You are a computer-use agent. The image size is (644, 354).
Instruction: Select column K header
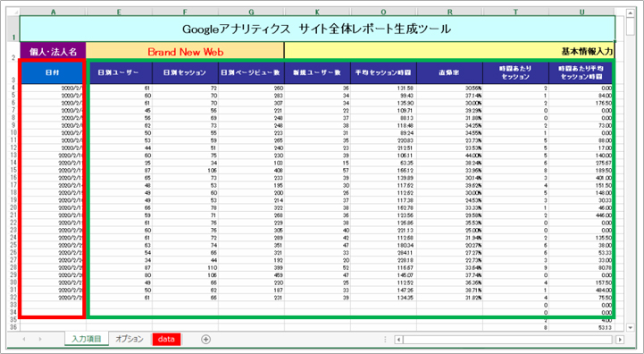(317, 13)
